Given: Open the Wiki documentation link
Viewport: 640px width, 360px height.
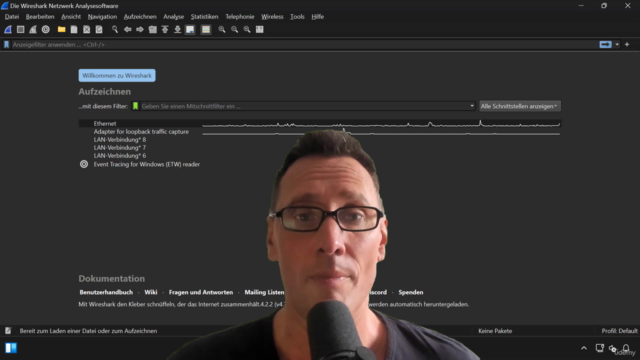Looking at the screenshot, I should tap(151, 292).
